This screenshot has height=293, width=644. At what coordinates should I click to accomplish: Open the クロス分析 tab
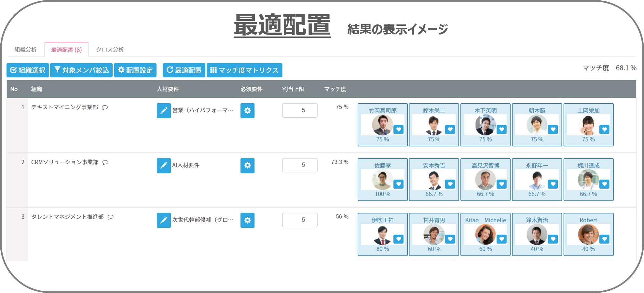click(x=110, y=50)
